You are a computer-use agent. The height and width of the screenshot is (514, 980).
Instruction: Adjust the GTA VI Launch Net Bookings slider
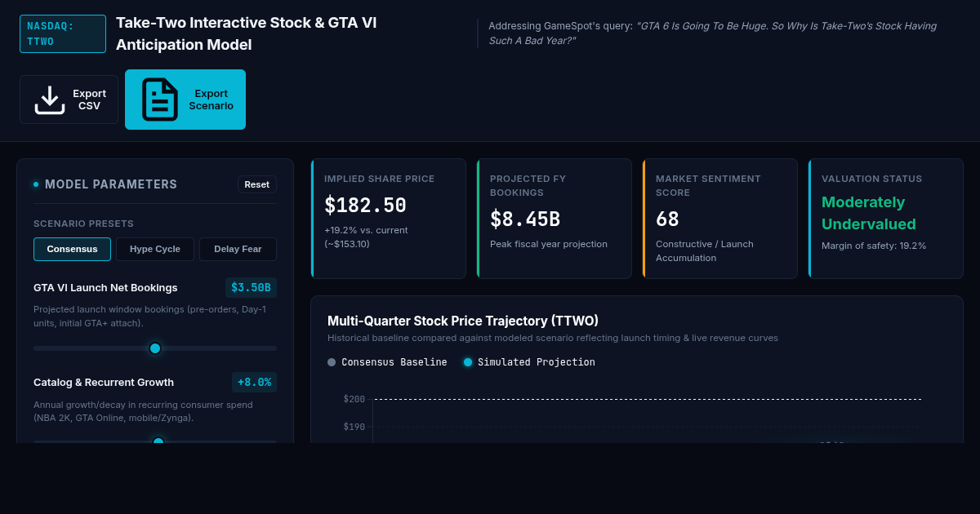155,348
